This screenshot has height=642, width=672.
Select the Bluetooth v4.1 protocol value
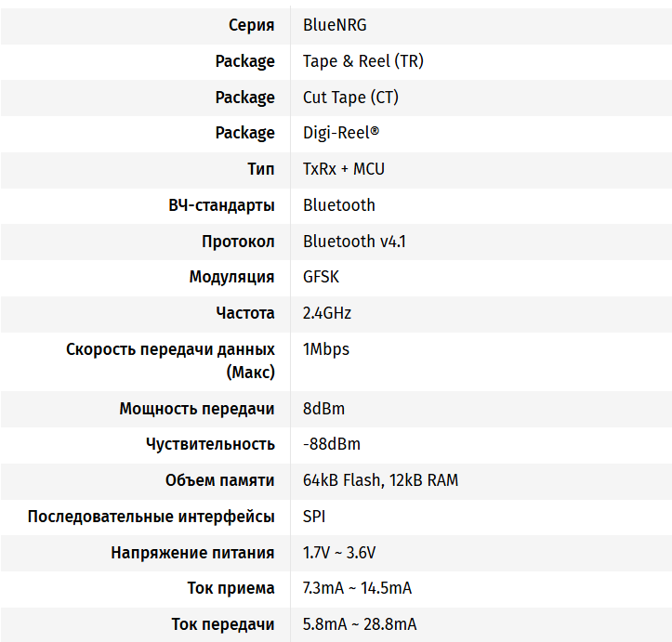click(x=354, y=242)
